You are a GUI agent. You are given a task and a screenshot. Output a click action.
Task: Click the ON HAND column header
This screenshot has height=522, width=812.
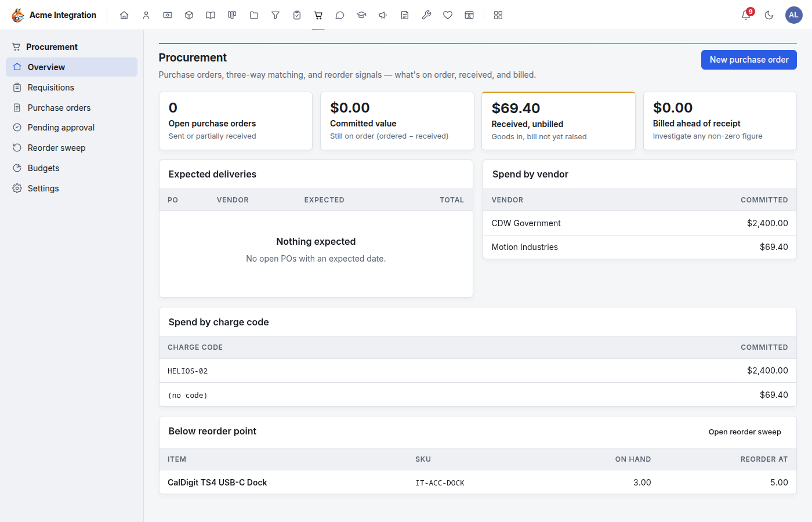(633, 459)
